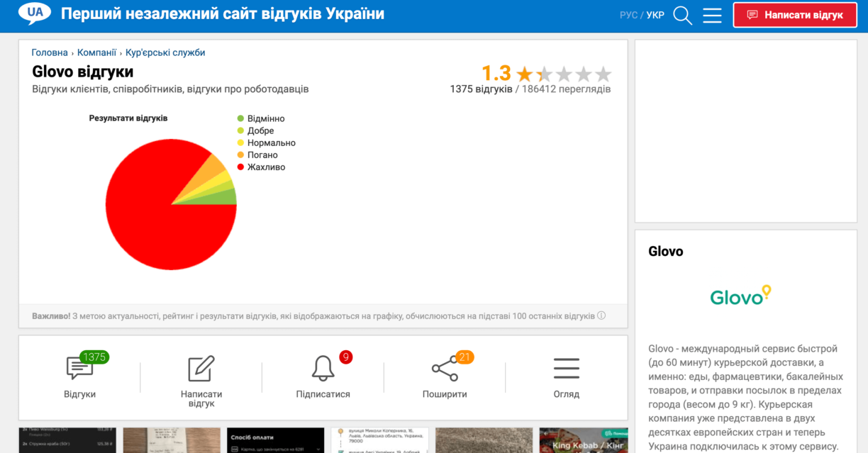Click the star rating icons
The width and height of the screenshot is (868, 453).
tap(564, 74)
